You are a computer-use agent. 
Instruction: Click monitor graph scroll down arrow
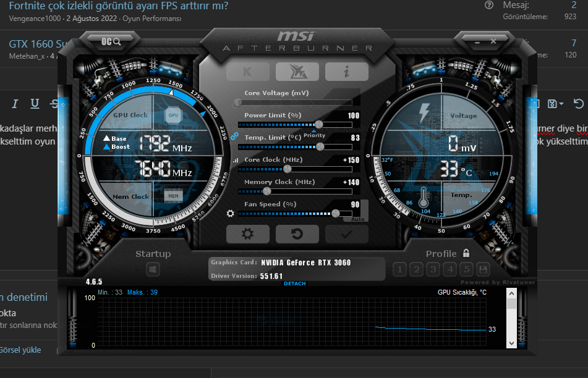(511, 343)
